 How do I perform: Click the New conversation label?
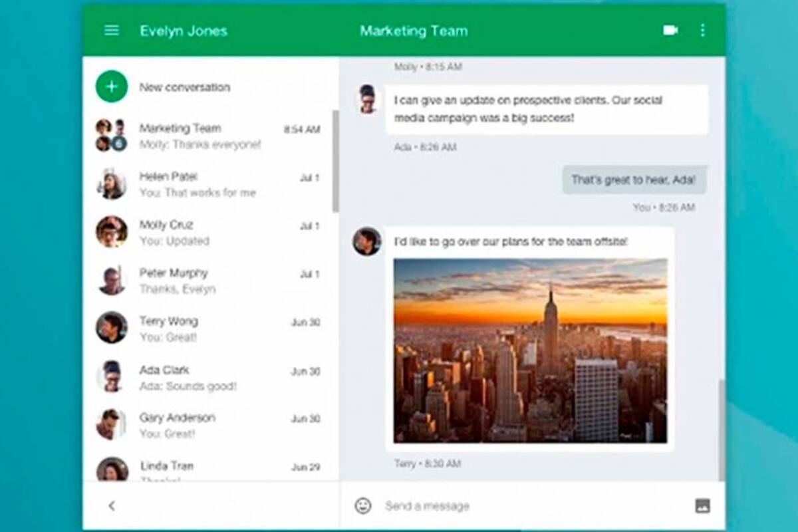185,87
